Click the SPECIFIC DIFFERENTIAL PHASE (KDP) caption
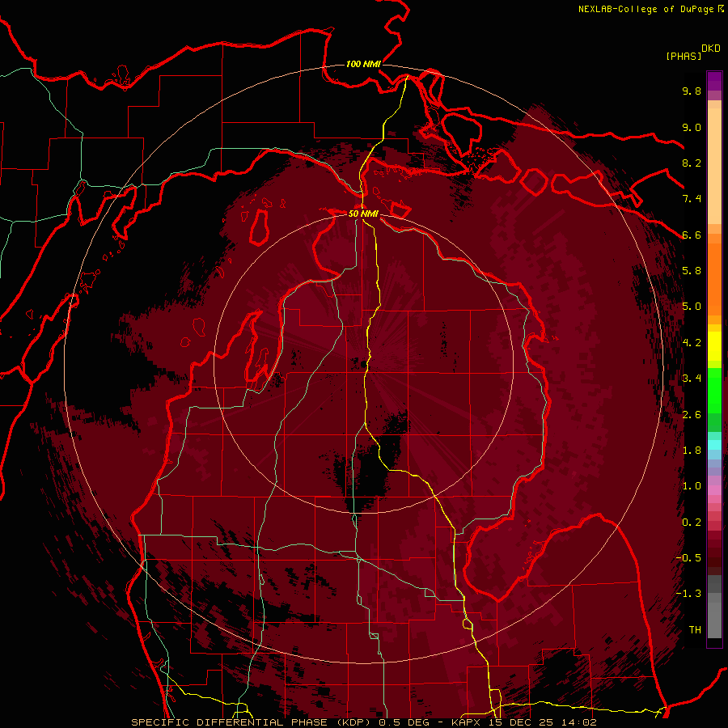The height and width of the screenshot is (728, 728). pyautogui.click(x=251, y=722)
